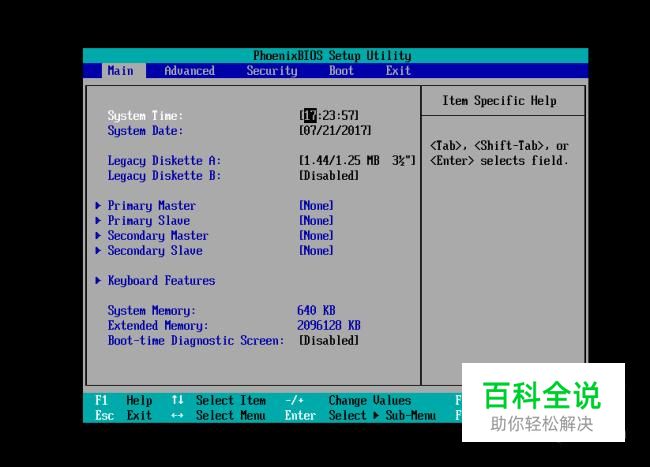Screen dimensions: 650x467
Task: Expand the Secondary Master arrow
Action: pyautogui.click(x=98, y=235)
